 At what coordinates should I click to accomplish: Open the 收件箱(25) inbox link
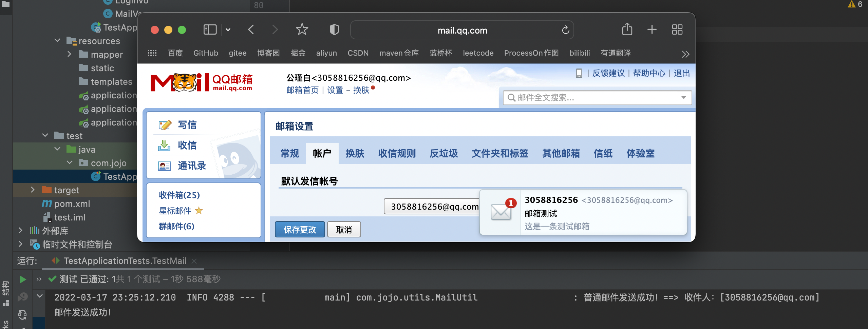179,195
